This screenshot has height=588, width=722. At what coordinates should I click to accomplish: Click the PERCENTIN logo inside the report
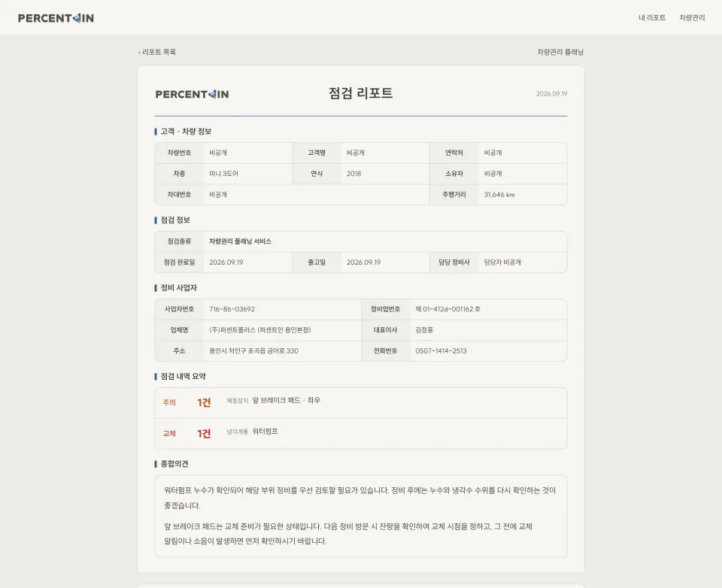click(x=192, y=94)
